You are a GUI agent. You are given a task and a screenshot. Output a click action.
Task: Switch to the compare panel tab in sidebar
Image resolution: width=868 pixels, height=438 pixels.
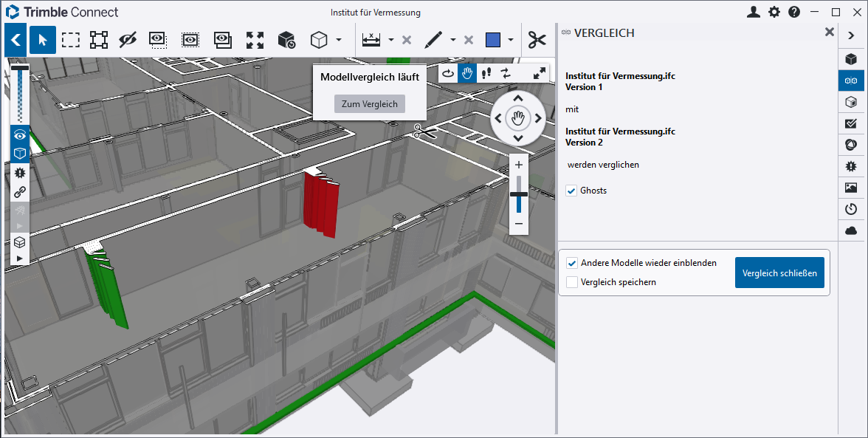(851, 81)
